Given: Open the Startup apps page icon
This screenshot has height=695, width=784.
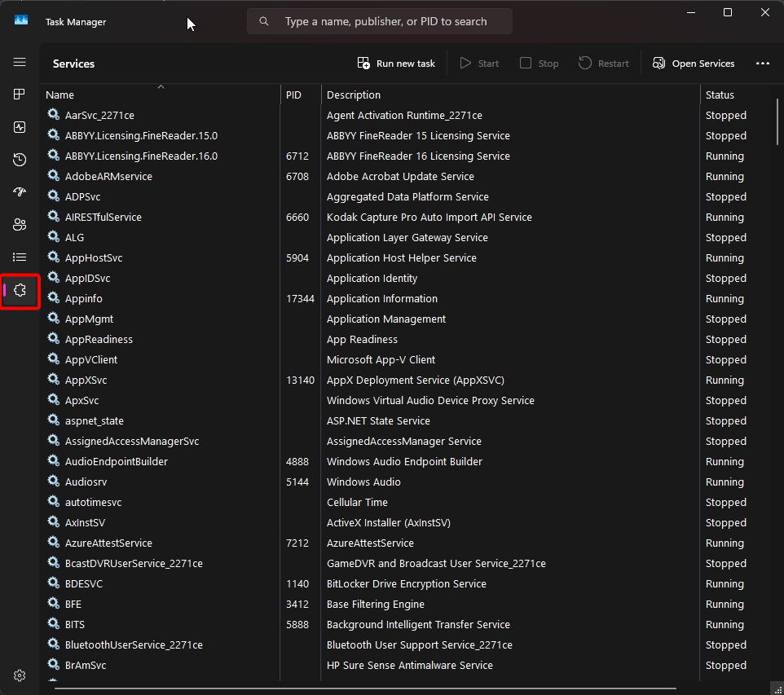Looking at the screenshot, I should 20,192.
